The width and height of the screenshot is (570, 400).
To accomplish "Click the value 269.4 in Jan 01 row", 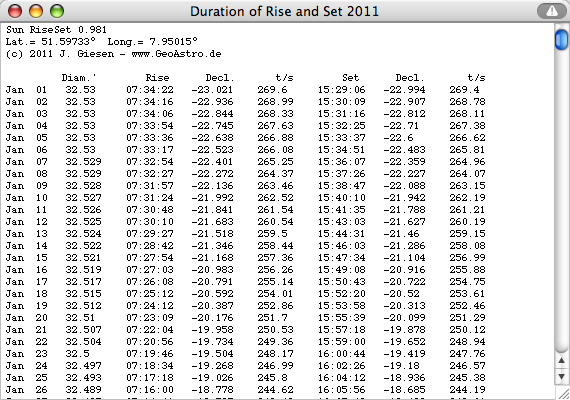I will click(x=464, y=90).
